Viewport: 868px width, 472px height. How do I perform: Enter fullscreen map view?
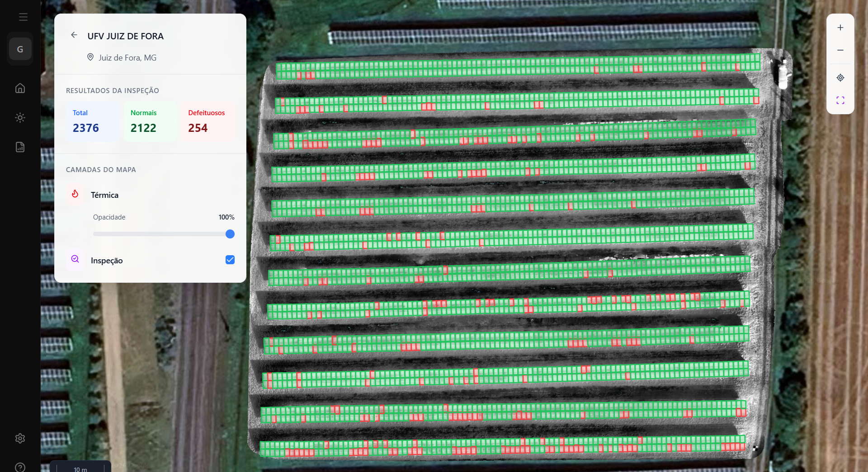click(x=840, y=100)
